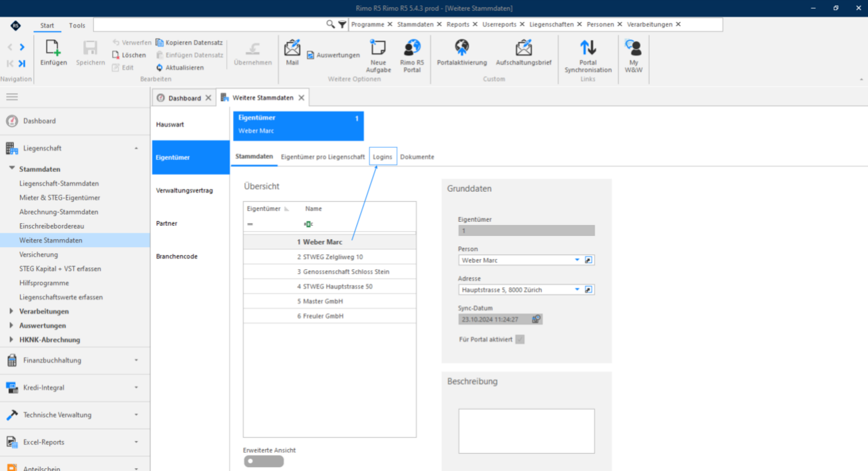Expand the Auswertungen tree node
The image size is (868, 471).
pyautogui.click(x=11, y=325)
